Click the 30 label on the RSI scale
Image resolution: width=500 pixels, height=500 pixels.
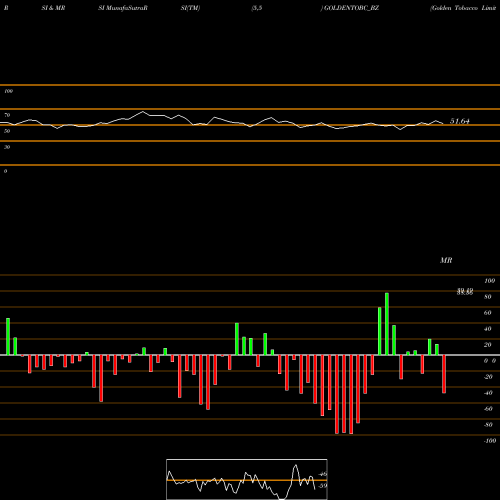click(x=7, y=147)
